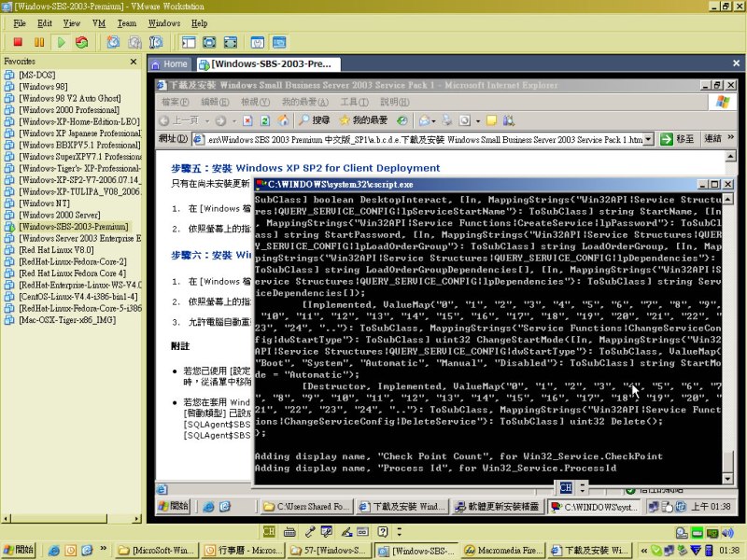
Task: Click the green Power On play icon
Action: tap(61, 42)
